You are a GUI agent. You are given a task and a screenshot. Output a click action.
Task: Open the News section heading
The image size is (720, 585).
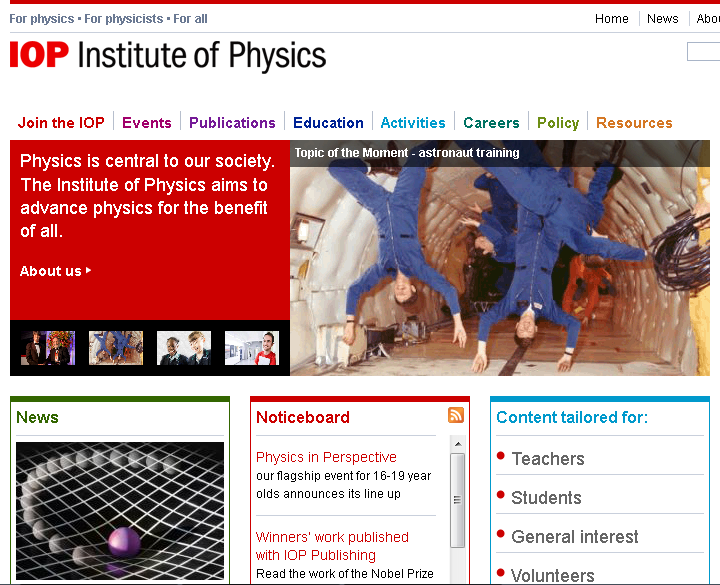pos(37,417)
